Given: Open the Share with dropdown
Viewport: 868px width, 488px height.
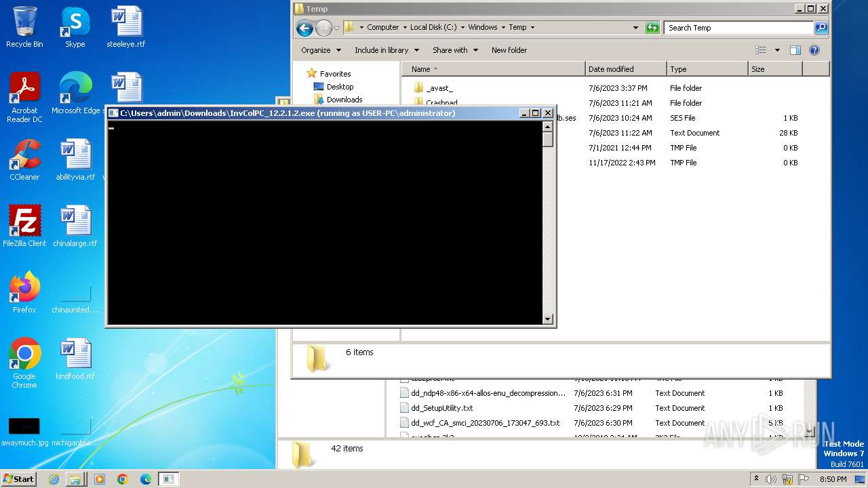Looking at the screenshot, I should [455, 50].
